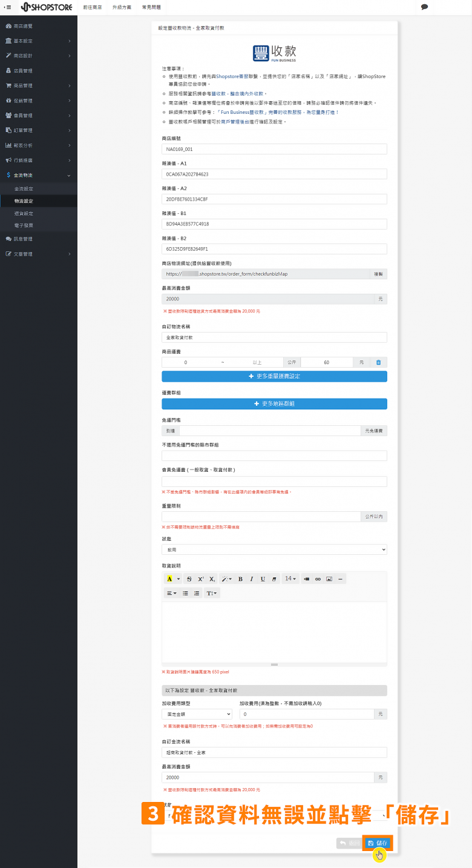This screenshot has width=472, height=868.
Task: Click the 儲存 save button
Action: (x=378, y=843)
